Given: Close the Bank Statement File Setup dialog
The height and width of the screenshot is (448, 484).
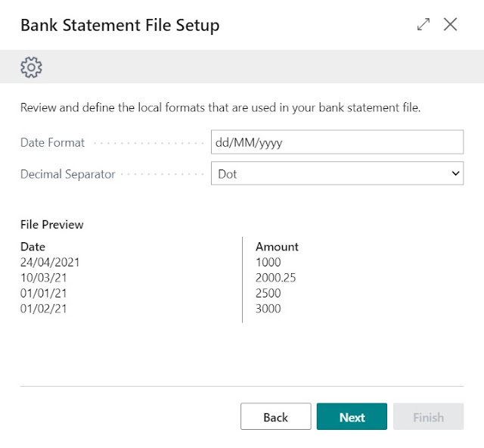Looking at the screenshot, I should (x=451, y=24).
